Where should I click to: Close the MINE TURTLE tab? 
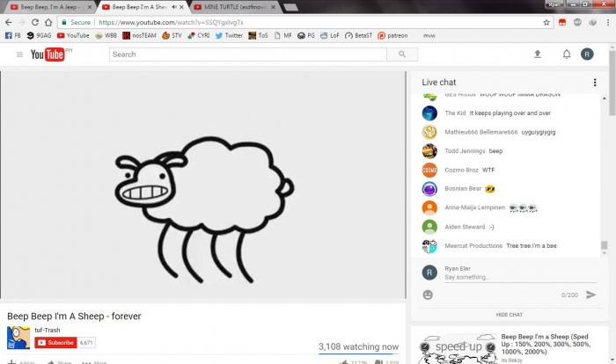point(273,7)
